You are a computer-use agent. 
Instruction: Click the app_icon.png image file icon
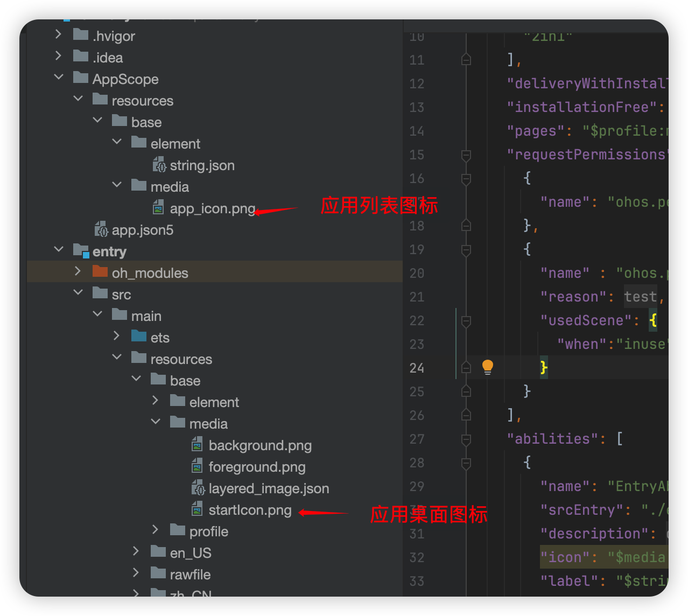click(x=158, y=208)
